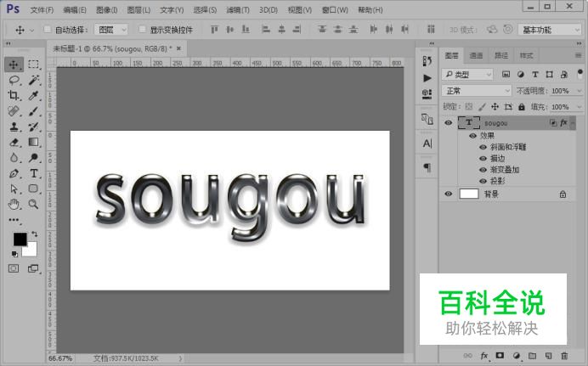This screenshot has width=588, height=366.
Task: Select the 背景 layer thumbnail
Action: click(x=469, y=194)
